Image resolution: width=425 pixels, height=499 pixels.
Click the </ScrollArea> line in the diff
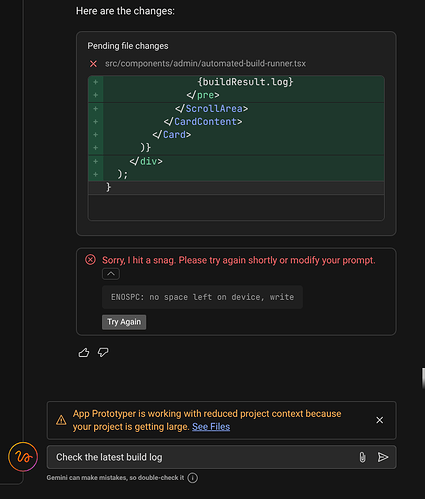tap(236, 109)
